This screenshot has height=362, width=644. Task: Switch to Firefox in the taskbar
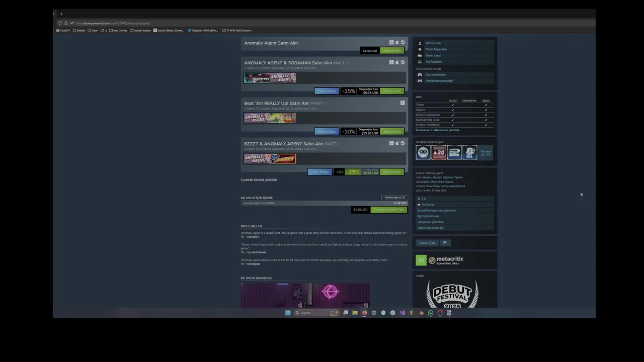click(364, 313)
